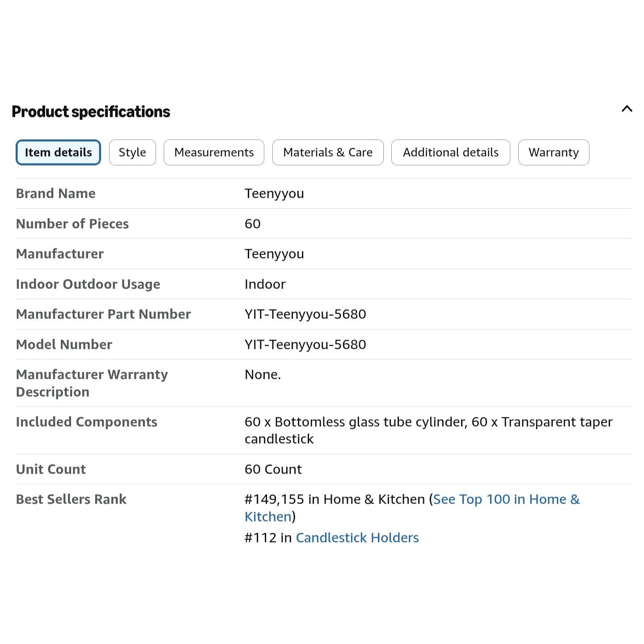Click the Included Components description text
The height and width of the screenshot is (644, 644).
428,430
